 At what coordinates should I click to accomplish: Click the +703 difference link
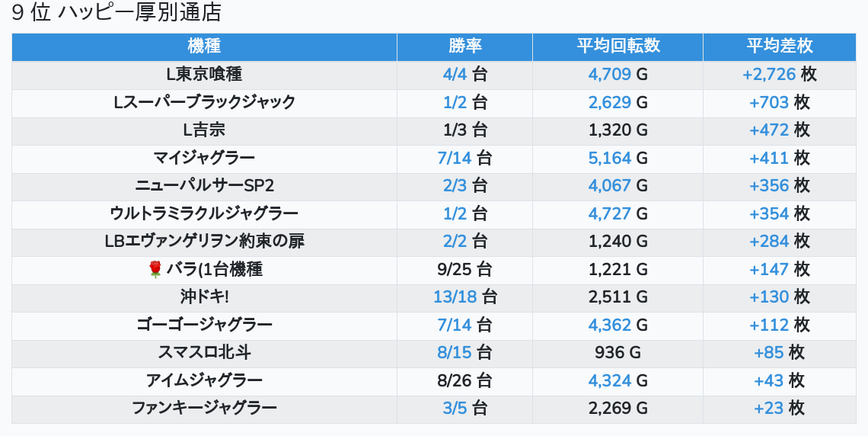(x=769, y=103)
